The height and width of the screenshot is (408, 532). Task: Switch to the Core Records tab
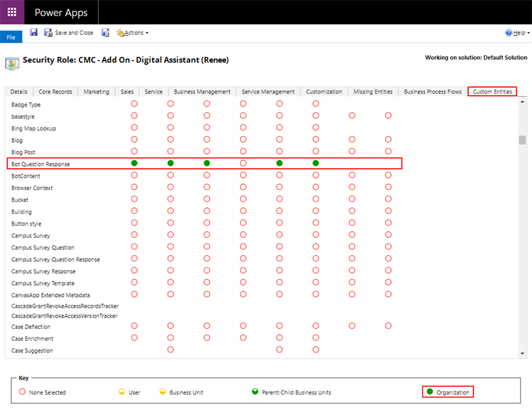55,92
